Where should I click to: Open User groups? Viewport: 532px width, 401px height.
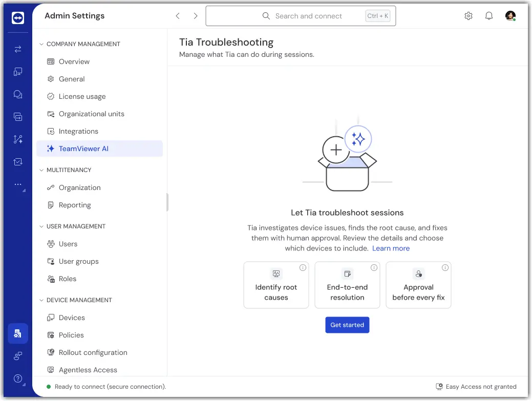99,261
